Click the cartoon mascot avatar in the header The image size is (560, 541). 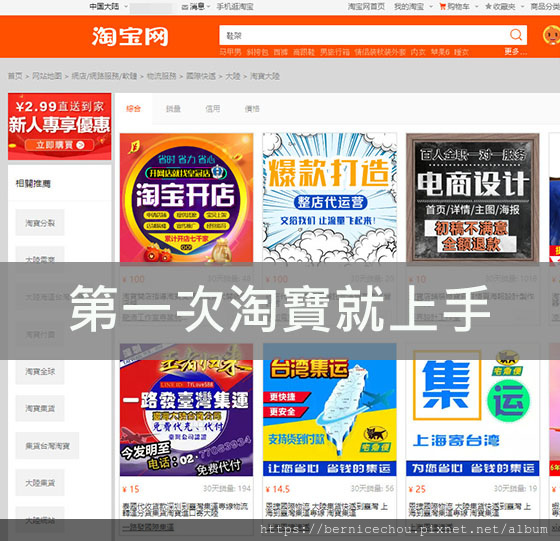(551, 35)
